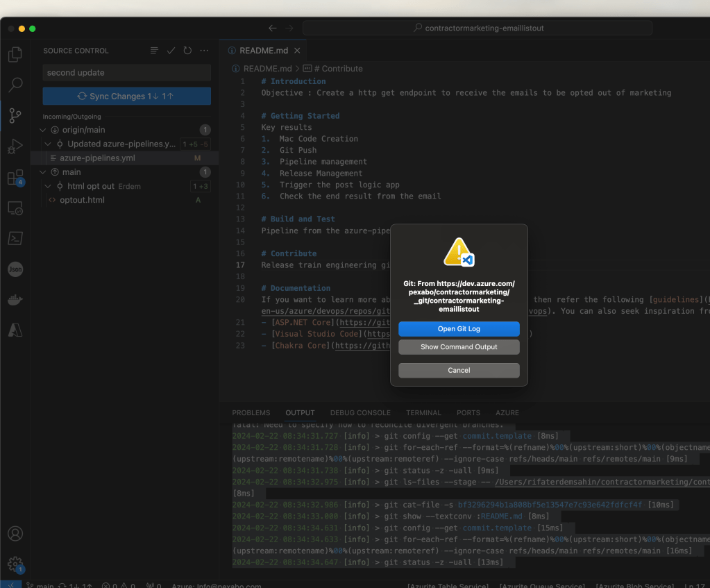Screen dimensions: 710x588
Task: Click errors and warnings status bar indicator
Action: pos(119,585)
